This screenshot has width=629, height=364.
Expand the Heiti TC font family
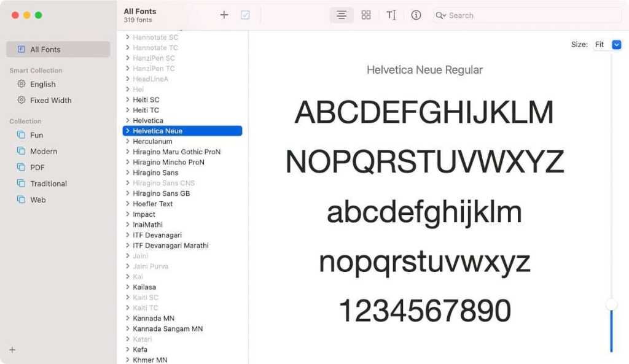click(x=128, y=110)
